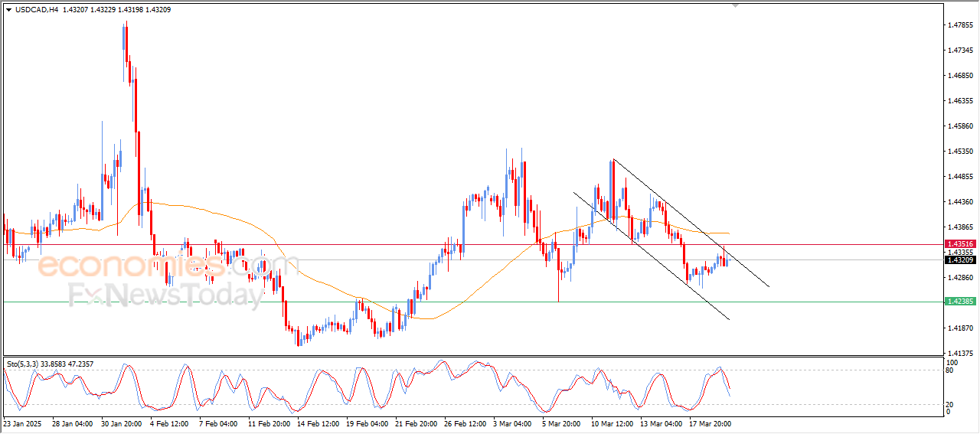Click the 13 Mar 04:00 date label
980x434 pixels.
661,423
